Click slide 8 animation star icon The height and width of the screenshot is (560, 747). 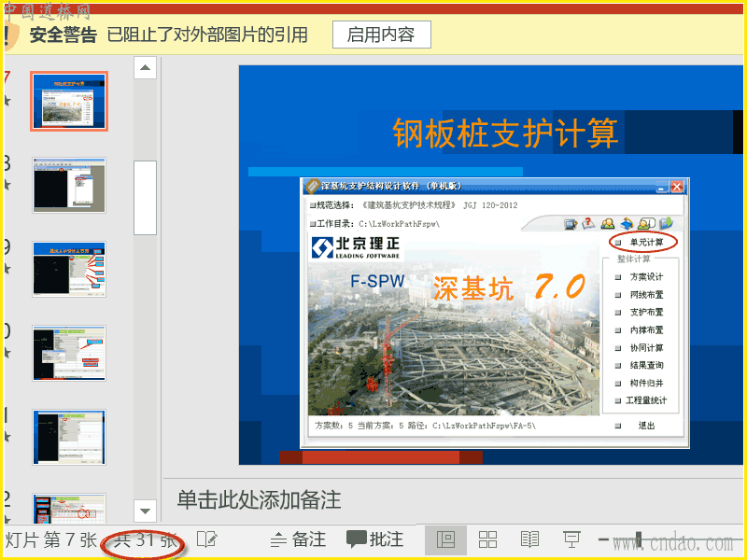pos(7,185)
